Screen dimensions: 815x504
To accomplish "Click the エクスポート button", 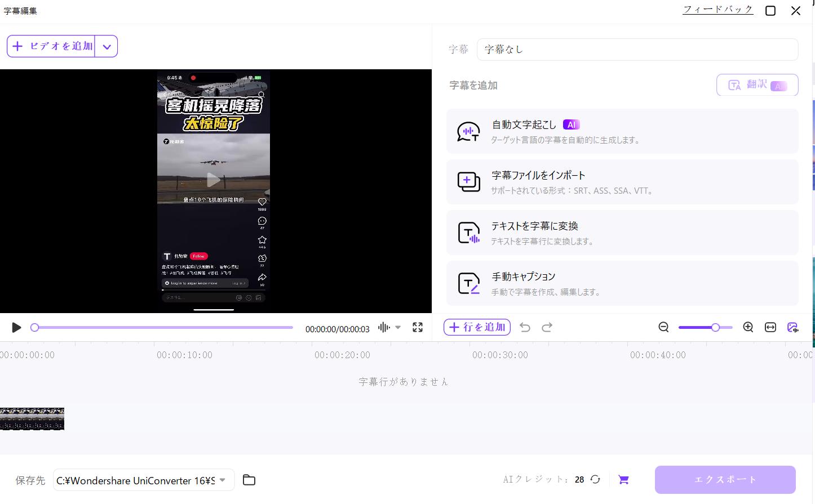I will point(725,480).
